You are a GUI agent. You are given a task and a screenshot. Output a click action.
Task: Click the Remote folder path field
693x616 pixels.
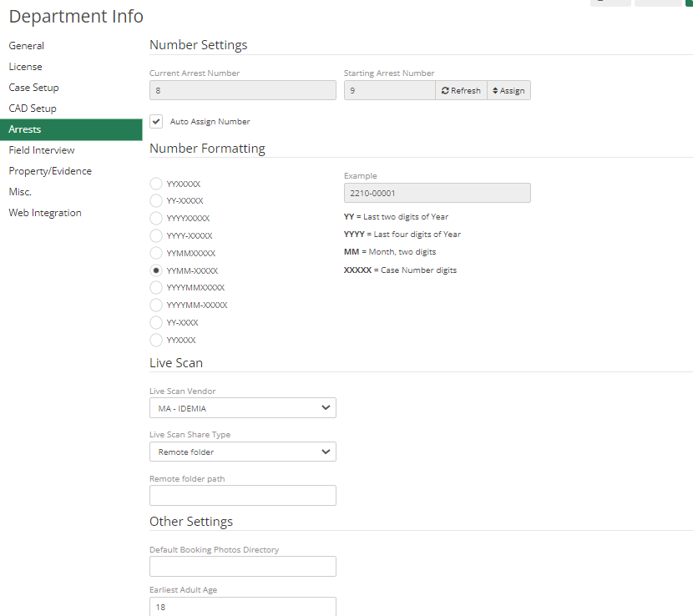[242, 495]
